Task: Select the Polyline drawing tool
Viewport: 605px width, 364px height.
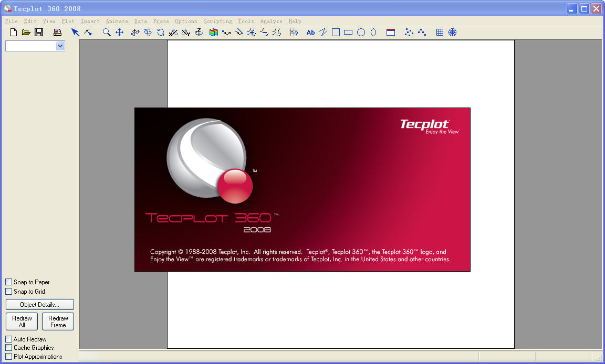Action: click(324, 33)
